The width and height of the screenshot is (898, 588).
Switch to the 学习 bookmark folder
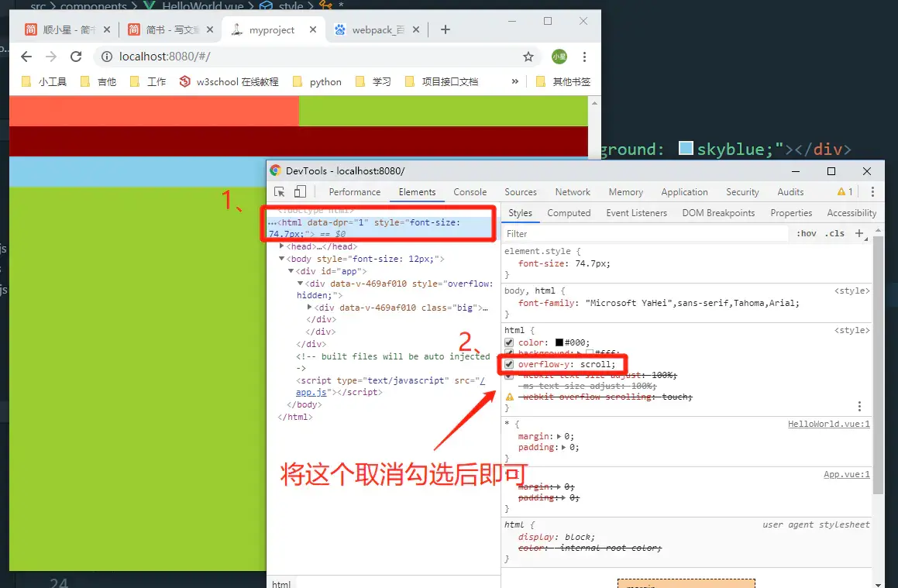pos(373,82)
